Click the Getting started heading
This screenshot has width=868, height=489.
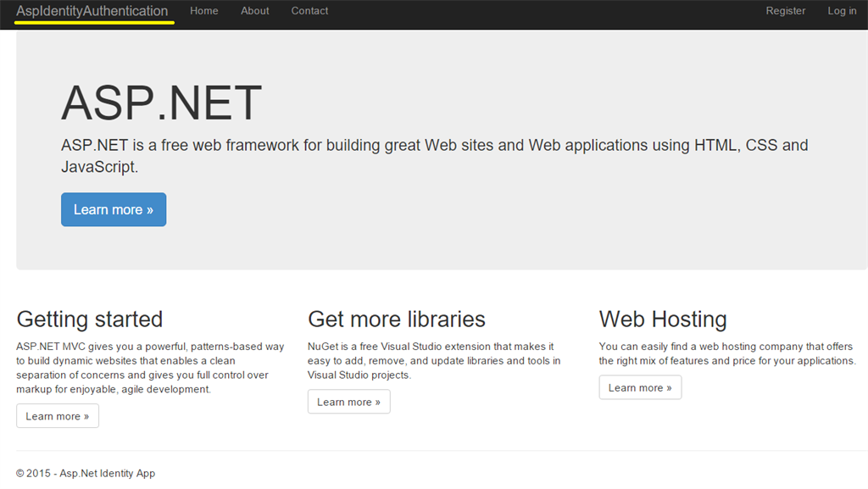tap(90, 320)
